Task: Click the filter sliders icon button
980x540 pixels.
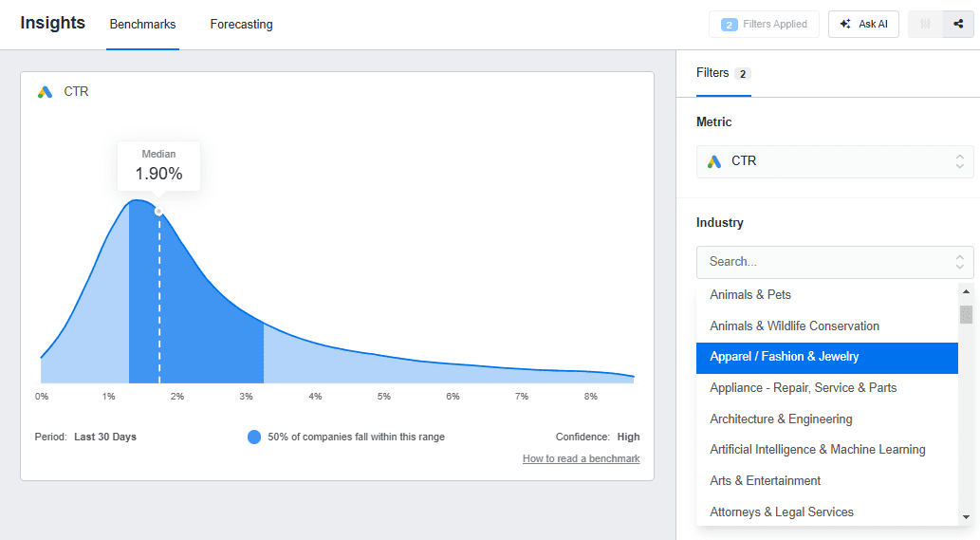Action: coord(925,25)
